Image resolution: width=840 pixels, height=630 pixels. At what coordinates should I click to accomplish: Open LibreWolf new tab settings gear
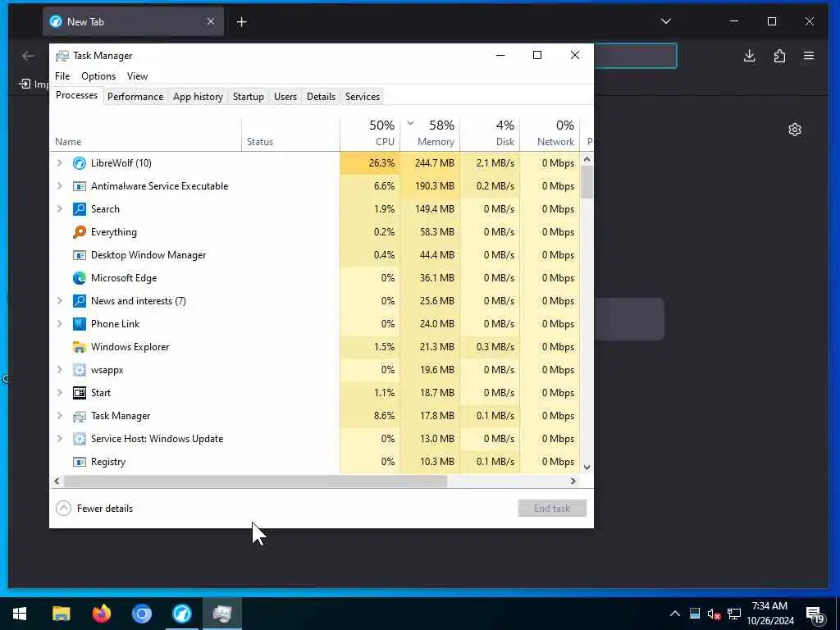(795, 130)
